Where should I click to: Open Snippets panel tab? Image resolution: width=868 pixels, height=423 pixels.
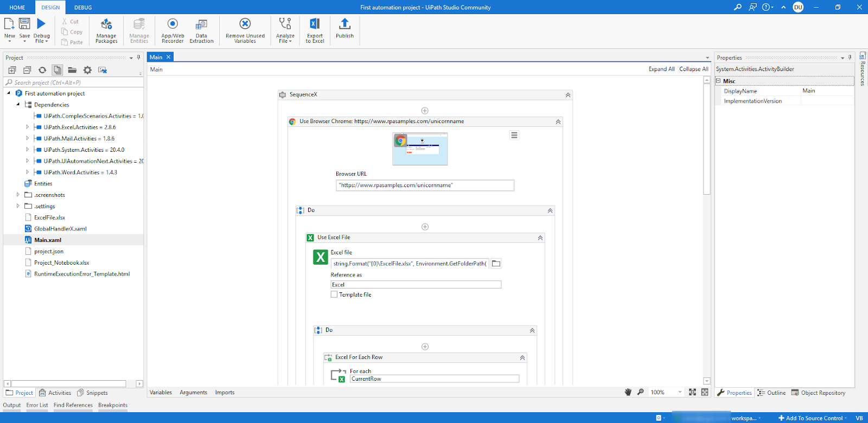tap(92, 393)
